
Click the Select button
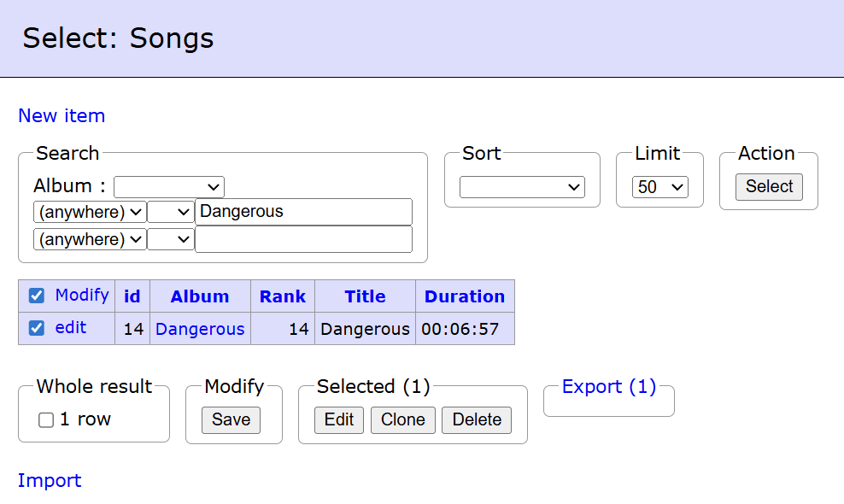pos(768,186)
